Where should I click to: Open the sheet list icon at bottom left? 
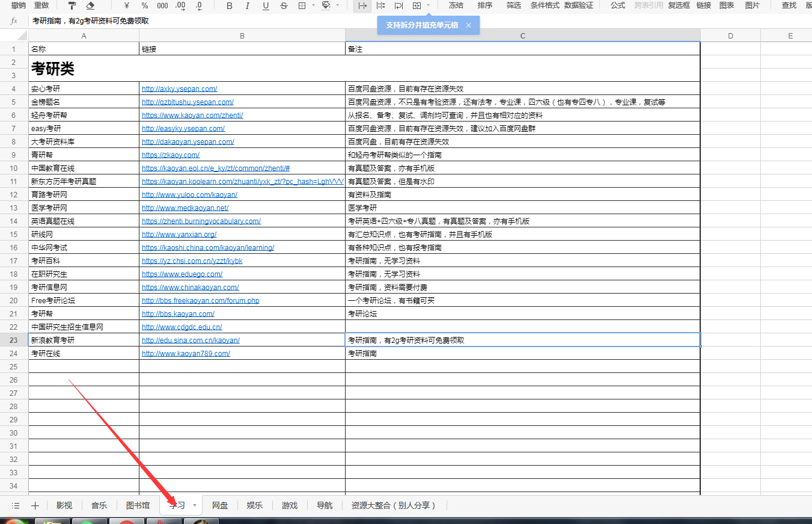16,505
